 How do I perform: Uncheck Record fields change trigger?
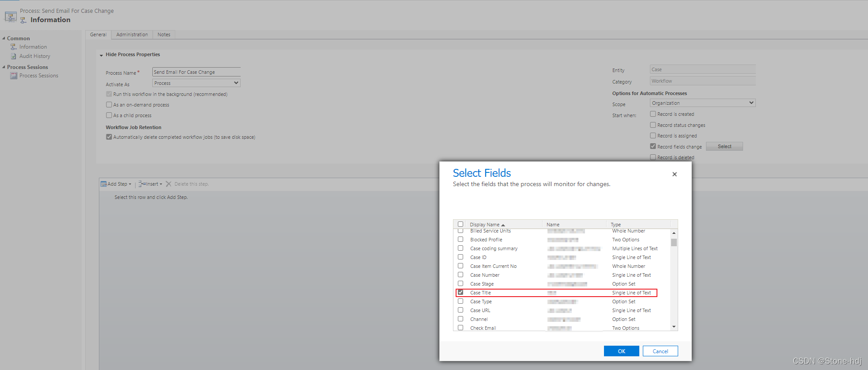pyautogui.click(x=653, y=146)
